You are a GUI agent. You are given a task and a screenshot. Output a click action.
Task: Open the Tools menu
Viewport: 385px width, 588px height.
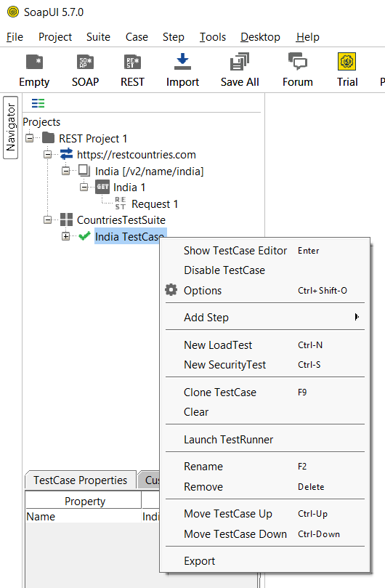(213, 37)
